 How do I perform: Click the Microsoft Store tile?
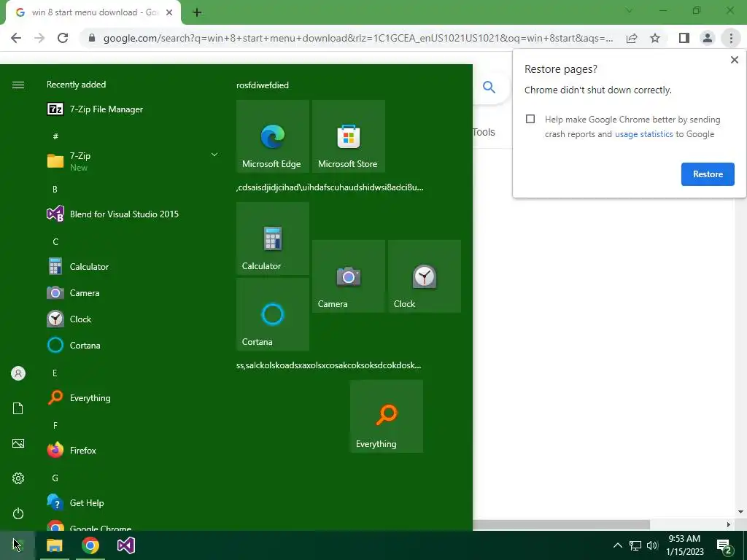point(348,136)
